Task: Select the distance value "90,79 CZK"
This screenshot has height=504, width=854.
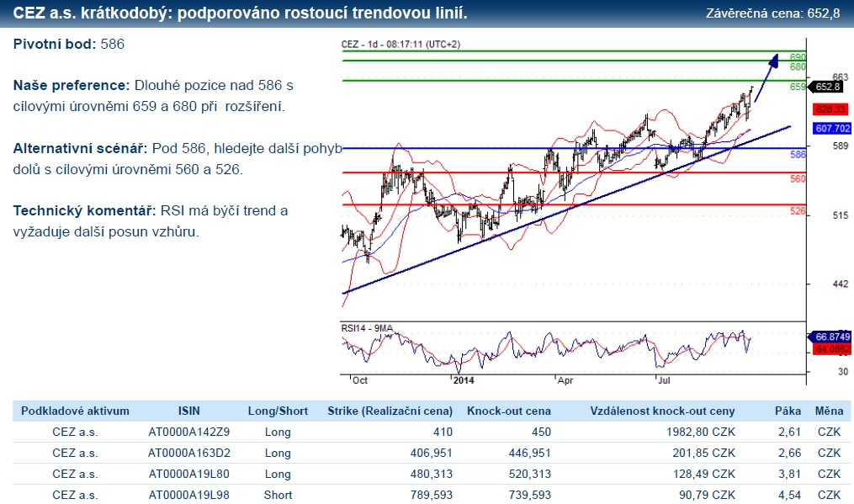Action: click(x=707, y=496)
